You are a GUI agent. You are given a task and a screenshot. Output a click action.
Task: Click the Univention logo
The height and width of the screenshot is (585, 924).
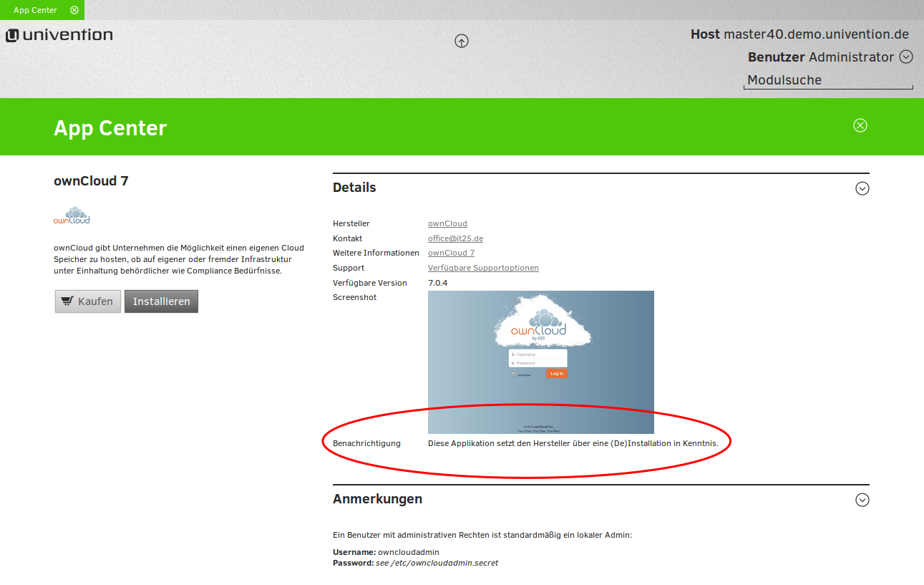(59, 35)
